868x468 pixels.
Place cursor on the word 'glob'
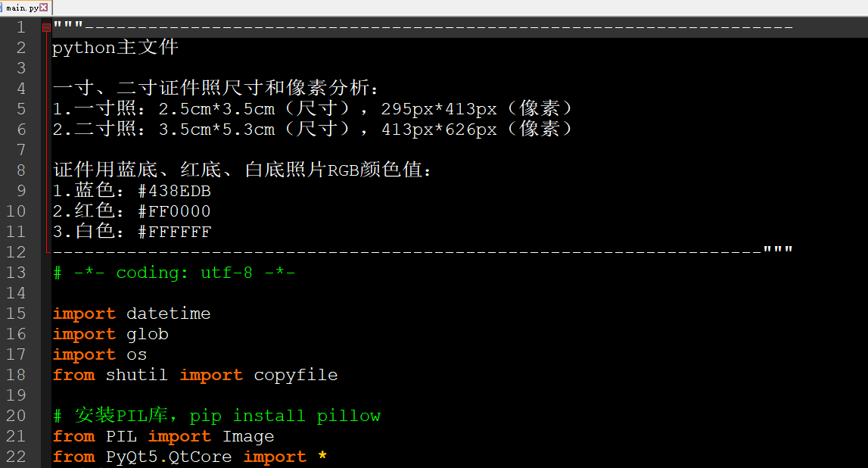(148, 334)
